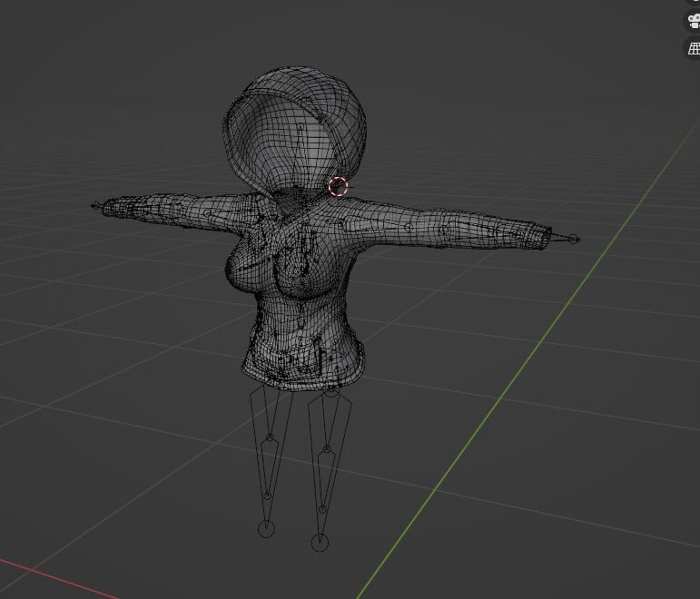
Task: Switch perspective/orthographic view grid icon
Action: coord(694,48)
